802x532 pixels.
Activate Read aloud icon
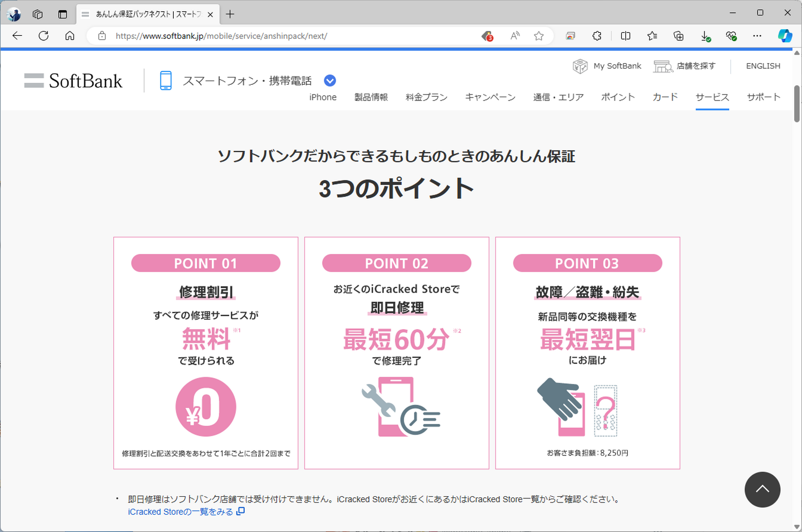click(515, 36)
